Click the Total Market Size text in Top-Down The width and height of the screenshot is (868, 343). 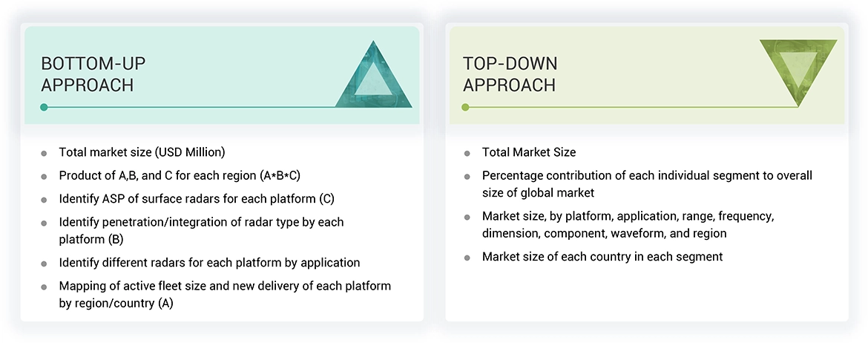pyautogui.click(x=529, y=152)
